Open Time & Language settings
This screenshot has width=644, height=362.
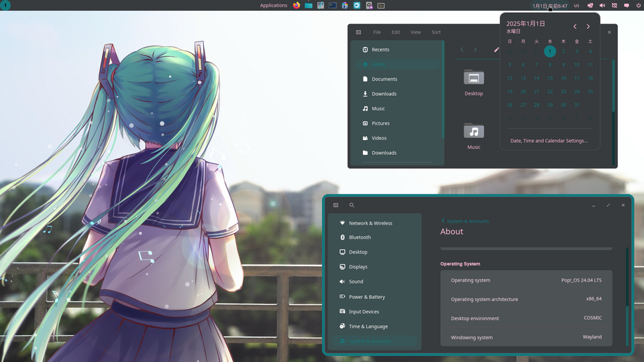tap(374, 326)
